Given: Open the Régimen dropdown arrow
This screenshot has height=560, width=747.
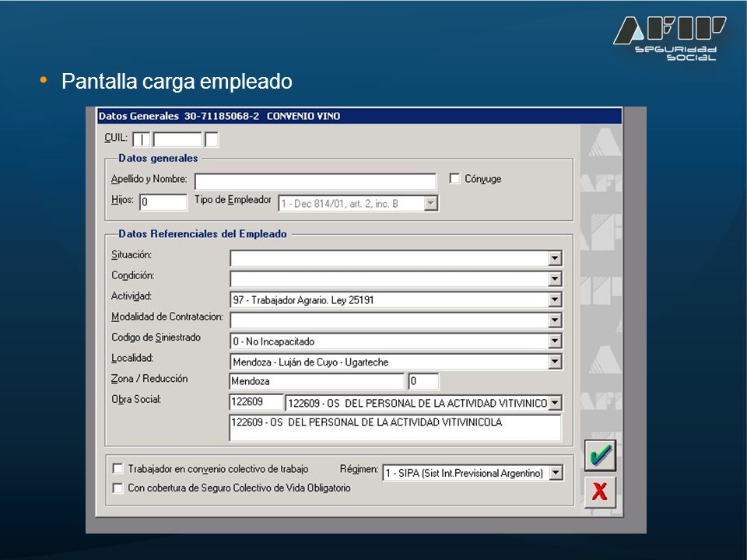Looking at the screenshot, I should point(556,473).
